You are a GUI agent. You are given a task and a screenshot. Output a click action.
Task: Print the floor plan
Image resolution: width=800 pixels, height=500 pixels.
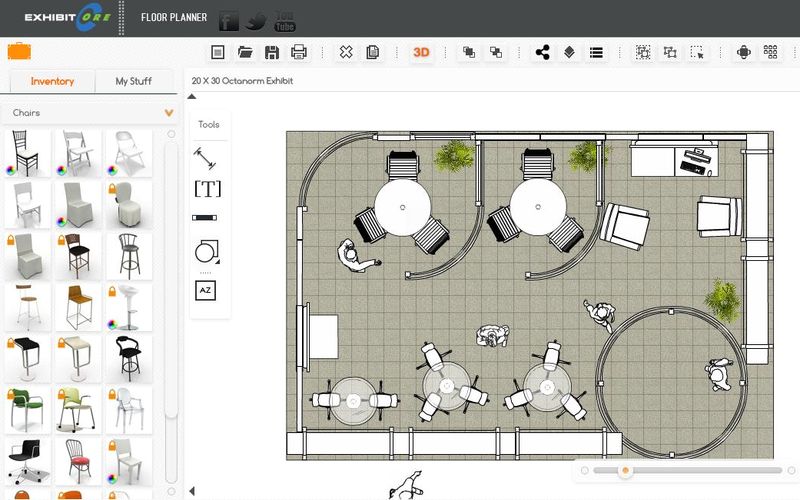coord(298,52)
